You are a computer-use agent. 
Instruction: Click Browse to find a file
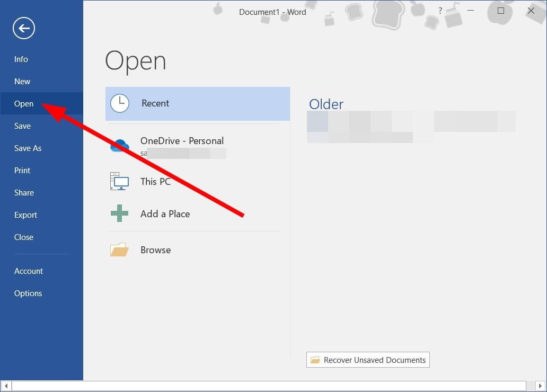(198, 250)
